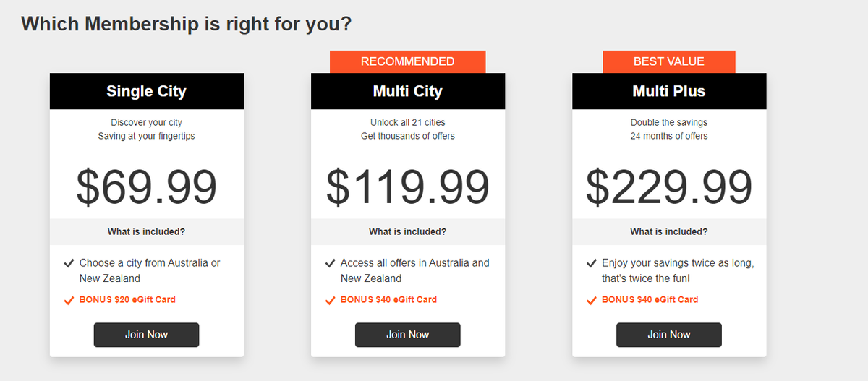The width and height of the screenshot is (868, 381).
Task: Select the Multi City plan header
Action: 408,91
